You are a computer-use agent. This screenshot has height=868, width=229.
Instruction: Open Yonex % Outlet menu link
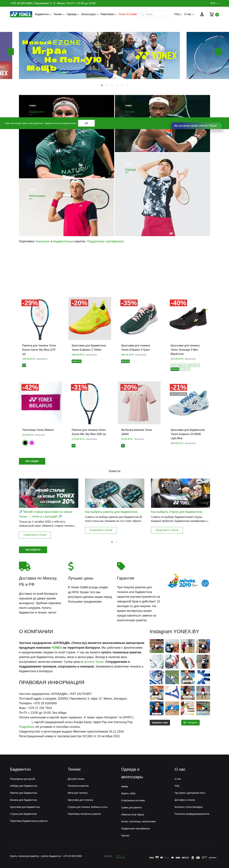pyautogui.click(x=127, y=14)
